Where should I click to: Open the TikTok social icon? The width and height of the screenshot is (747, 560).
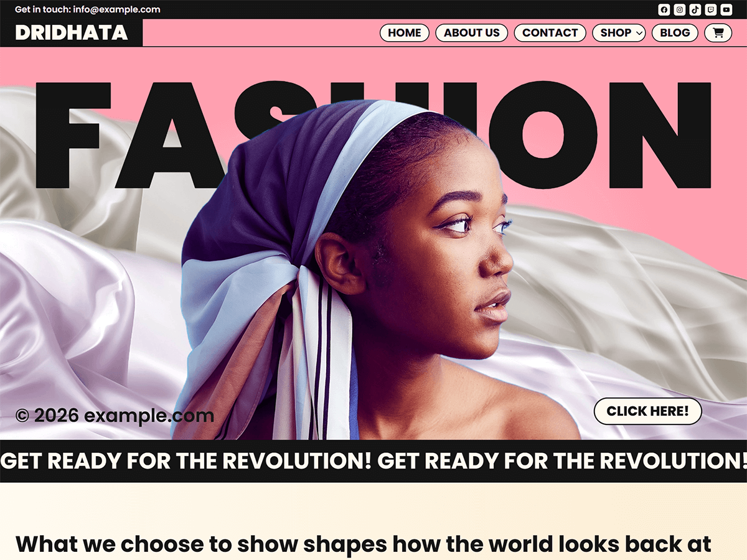[695, 9]
